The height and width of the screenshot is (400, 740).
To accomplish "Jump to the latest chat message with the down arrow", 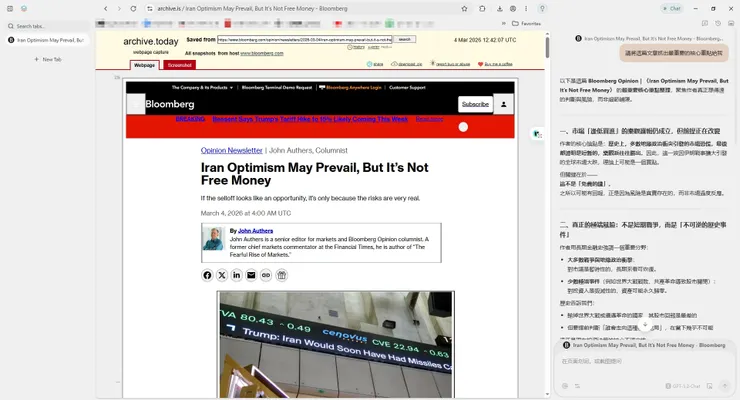I will pyautogui.click(x=645, y=325).
